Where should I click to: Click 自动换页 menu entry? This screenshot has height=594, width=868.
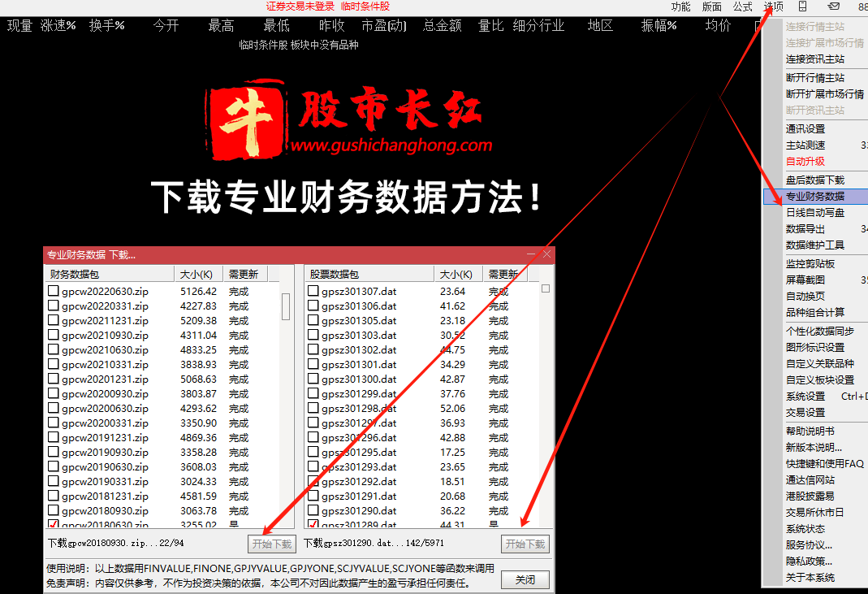click(x=805, y=296)
